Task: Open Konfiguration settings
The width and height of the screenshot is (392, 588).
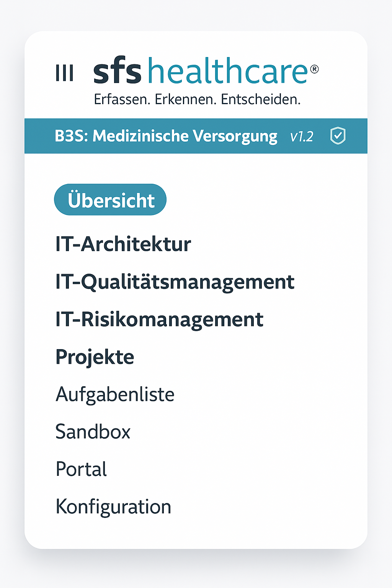Action: pyautogui.click(x=113, y=507)
